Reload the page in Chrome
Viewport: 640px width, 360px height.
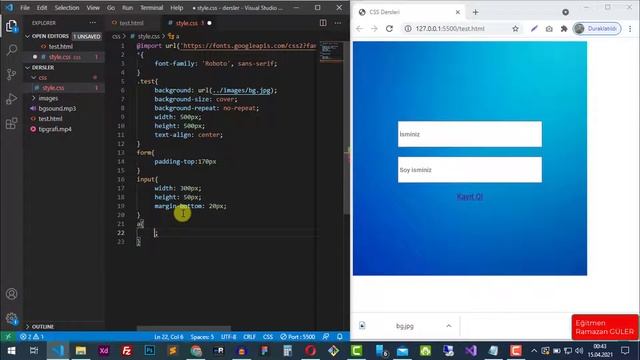click(389, 29)
